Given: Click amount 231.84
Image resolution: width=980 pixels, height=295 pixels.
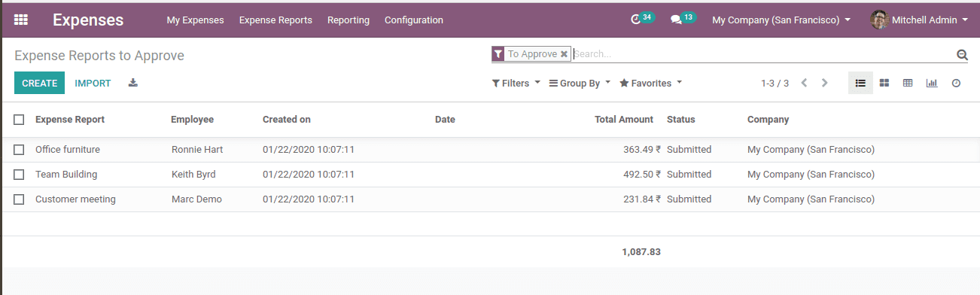Looking at the screenshot, I should tap(642, 199).
